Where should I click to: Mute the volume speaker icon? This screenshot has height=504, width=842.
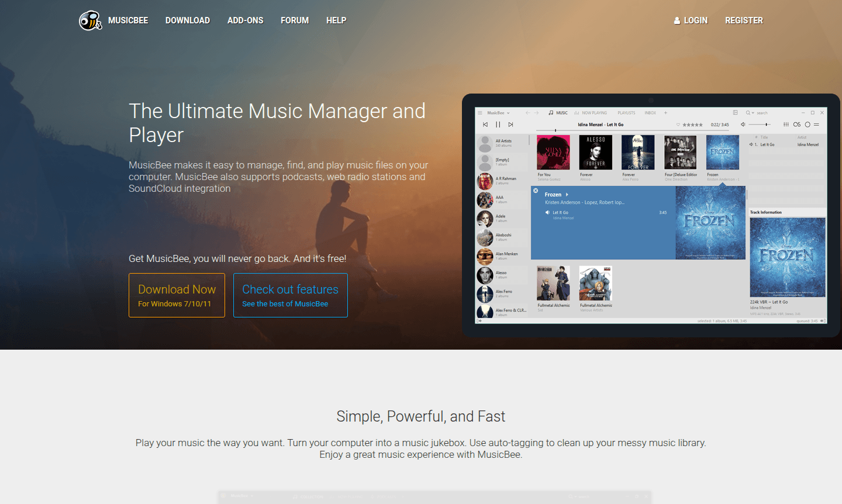[x=743, y=125]
